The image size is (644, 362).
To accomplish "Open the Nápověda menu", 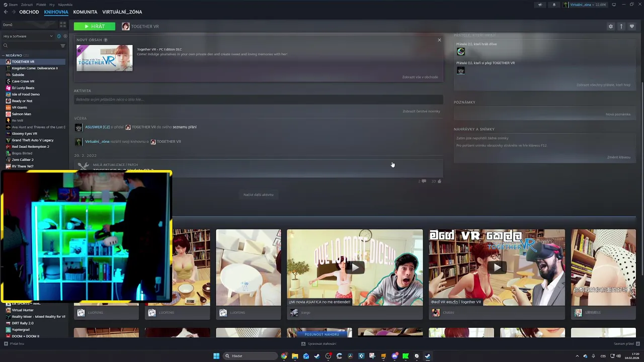I will (65, 5).
